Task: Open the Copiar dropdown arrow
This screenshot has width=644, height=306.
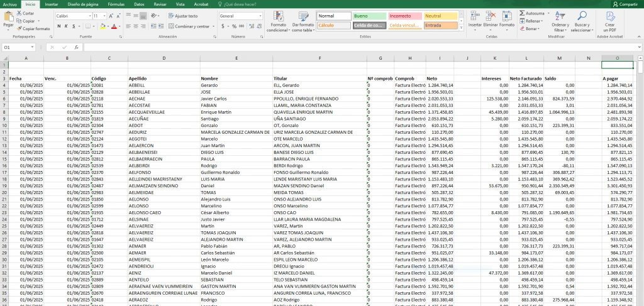Action: 38,21
